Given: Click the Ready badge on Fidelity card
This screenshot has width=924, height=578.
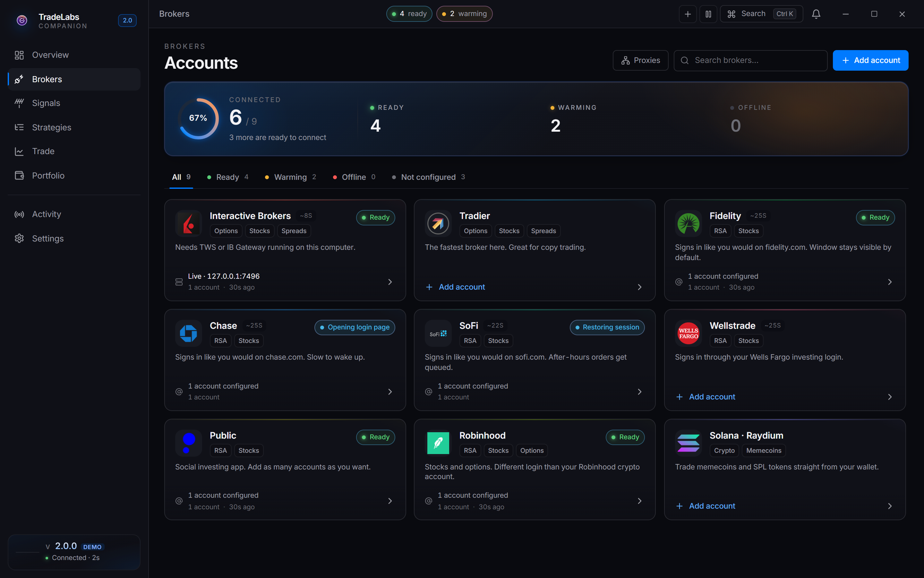Looking at the screenshot, I should tap(875, 217).
